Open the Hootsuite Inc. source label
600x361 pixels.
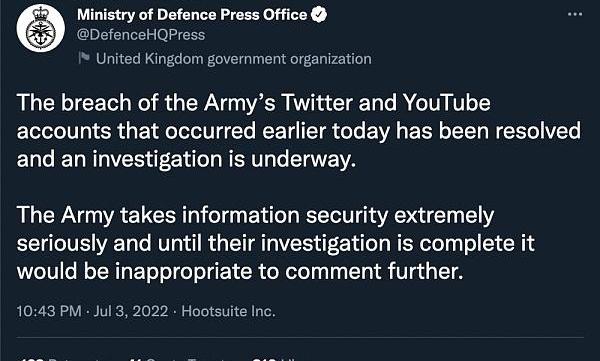click(228, 311)
